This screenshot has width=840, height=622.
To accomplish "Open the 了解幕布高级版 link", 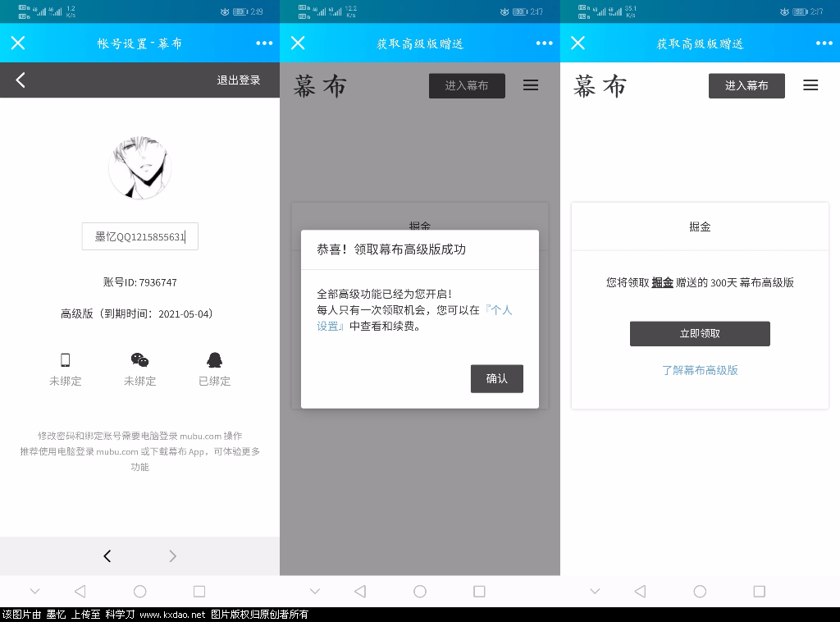I will (x=700, y=370).
